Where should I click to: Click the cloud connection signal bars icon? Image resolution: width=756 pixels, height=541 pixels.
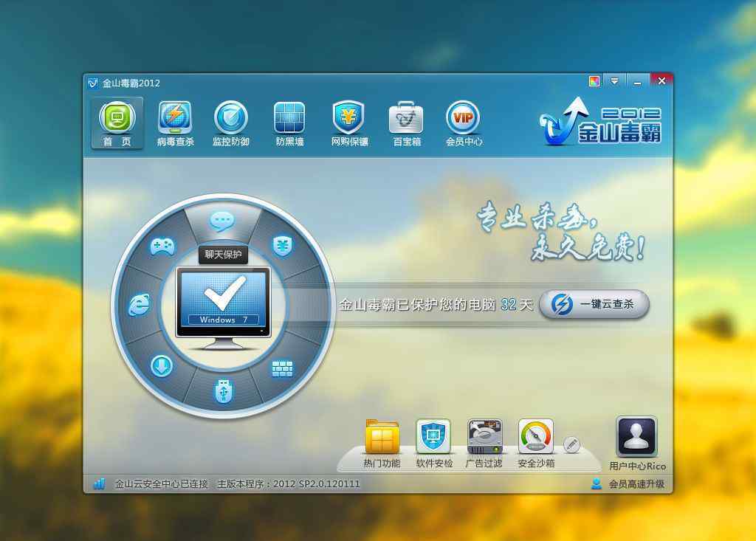click(100, 483)
